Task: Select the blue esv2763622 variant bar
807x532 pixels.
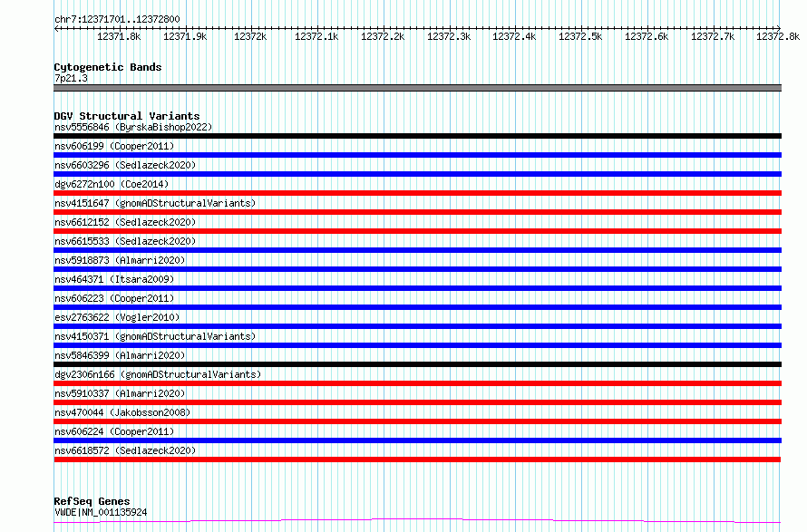Action: [417, 326]
